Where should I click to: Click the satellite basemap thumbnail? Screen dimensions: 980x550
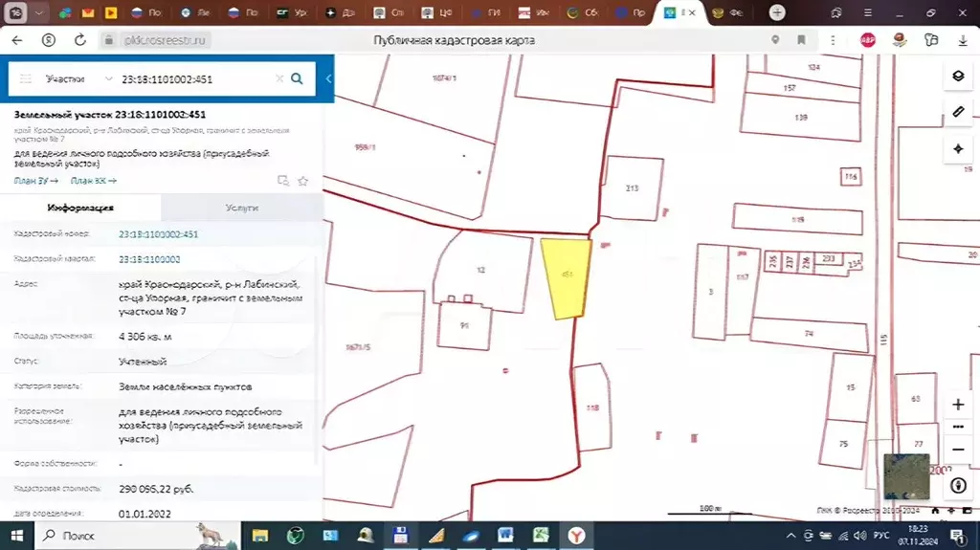[907, 476]
